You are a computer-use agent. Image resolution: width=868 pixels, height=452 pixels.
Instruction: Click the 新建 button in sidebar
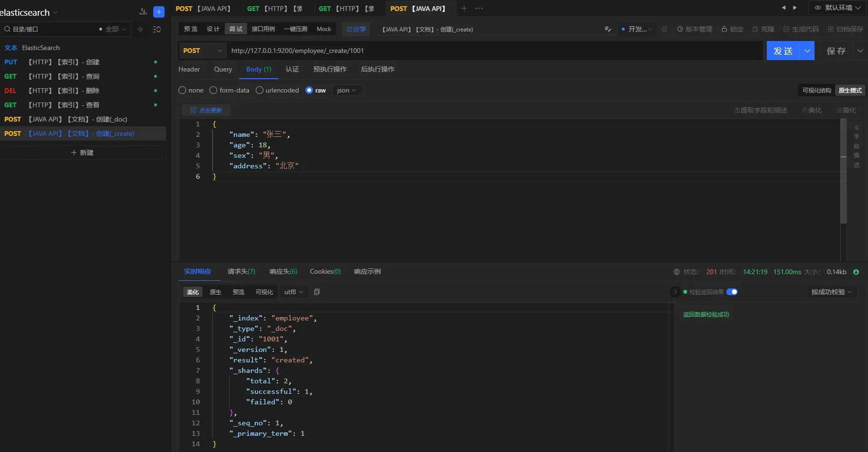(83, 153)
